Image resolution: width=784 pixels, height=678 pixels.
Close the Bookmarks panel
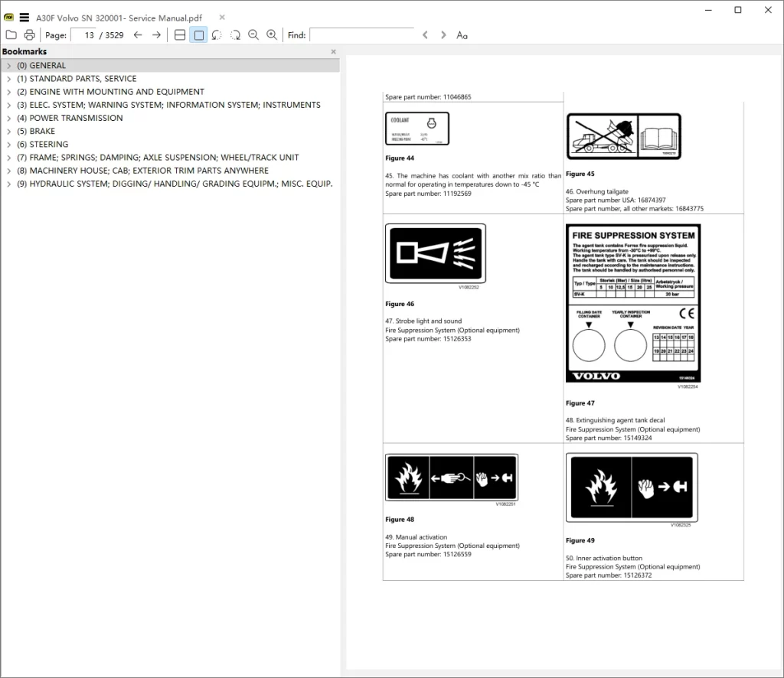pos(334,51)
